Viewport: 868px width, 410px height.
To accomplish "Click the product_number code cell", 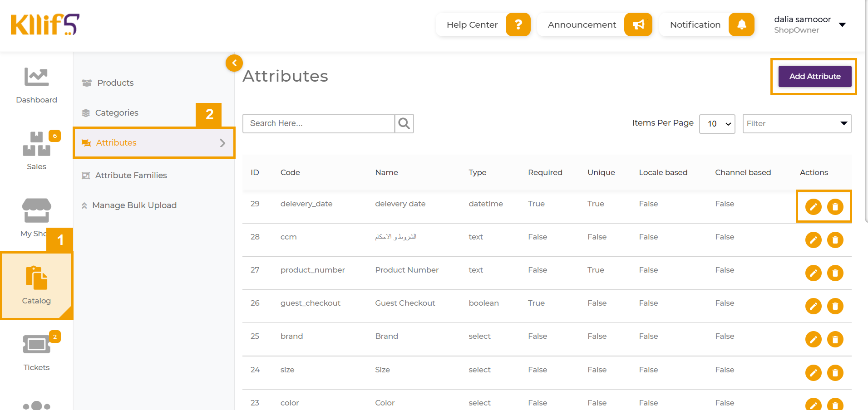I will click(x=313, y=270).
